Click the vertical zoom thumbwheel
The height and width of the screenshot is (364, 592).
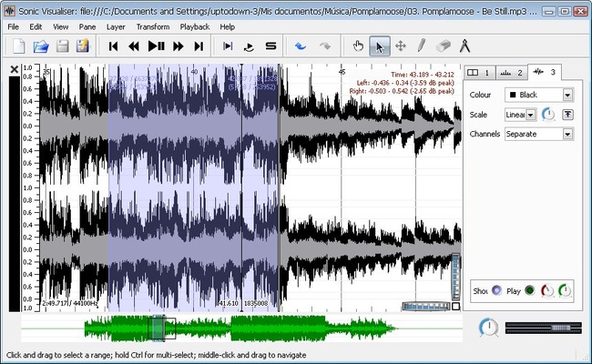[455, 277]
